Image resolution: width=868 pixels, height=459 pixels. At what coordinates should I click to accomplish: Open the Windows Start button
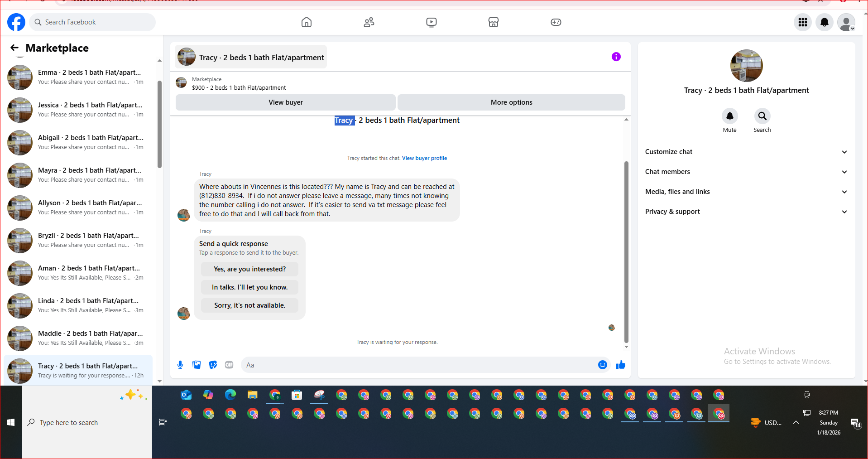(11, 422)
